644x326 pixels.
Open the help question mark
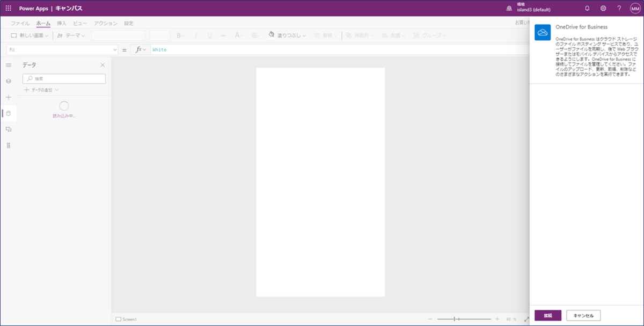[619, 9]
